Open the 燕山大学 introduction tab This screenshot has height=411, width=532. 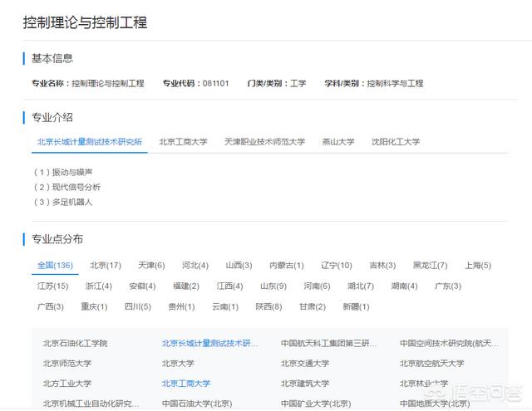point(338,142)
